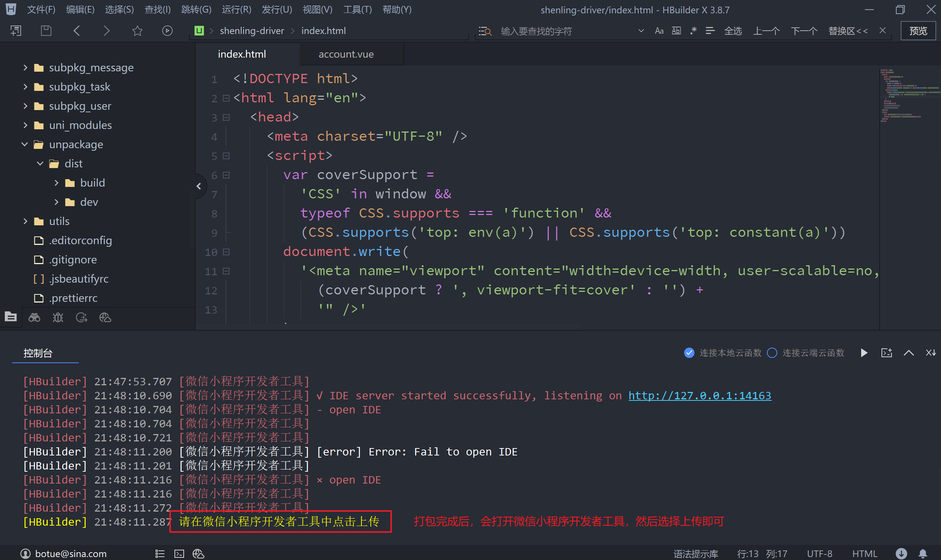Switch to the account.vue tab
Screen dimensions: 941x560
coord(346,54)
